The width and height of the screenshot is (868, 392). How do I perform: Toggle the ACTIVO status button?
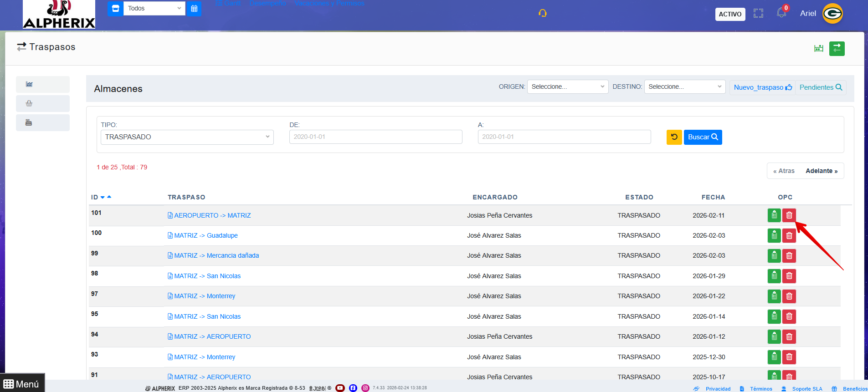coord(730,14)
